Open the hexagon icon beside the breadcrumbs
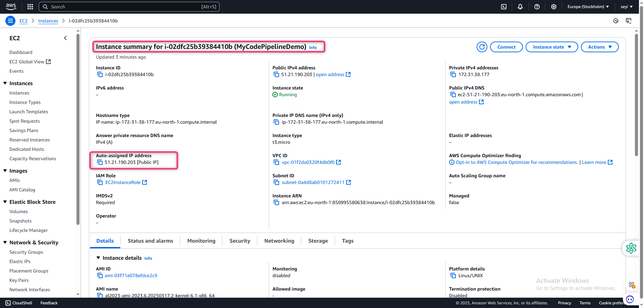644x308 pixels. click(x=616, y=21)
